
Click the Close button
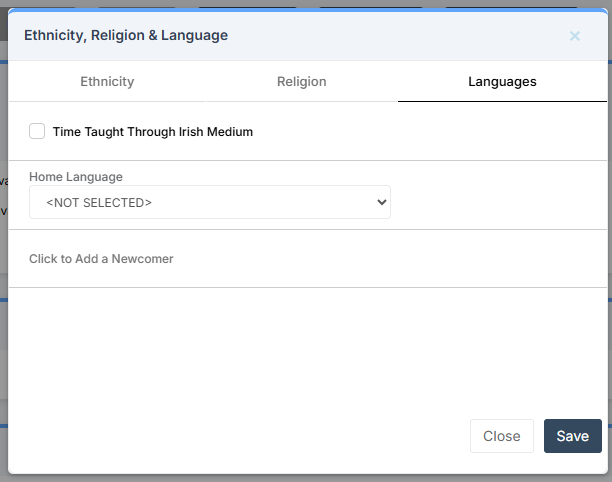502,436
